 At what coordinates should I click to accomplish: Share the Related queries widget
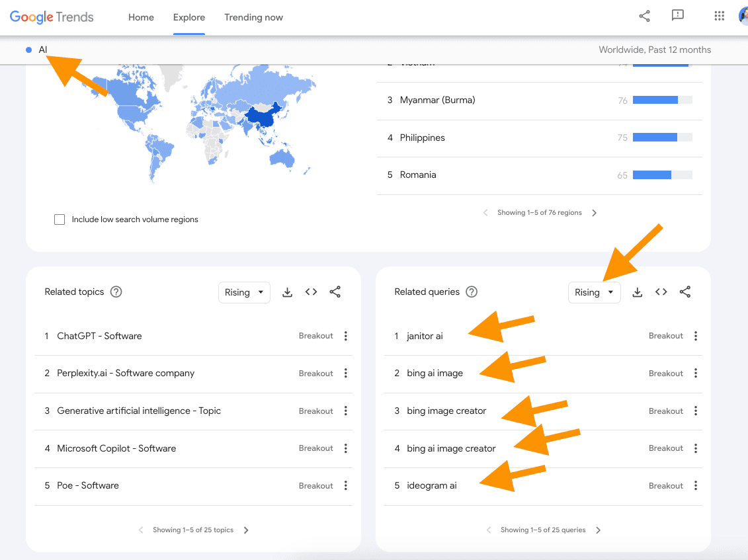point(685,292)
